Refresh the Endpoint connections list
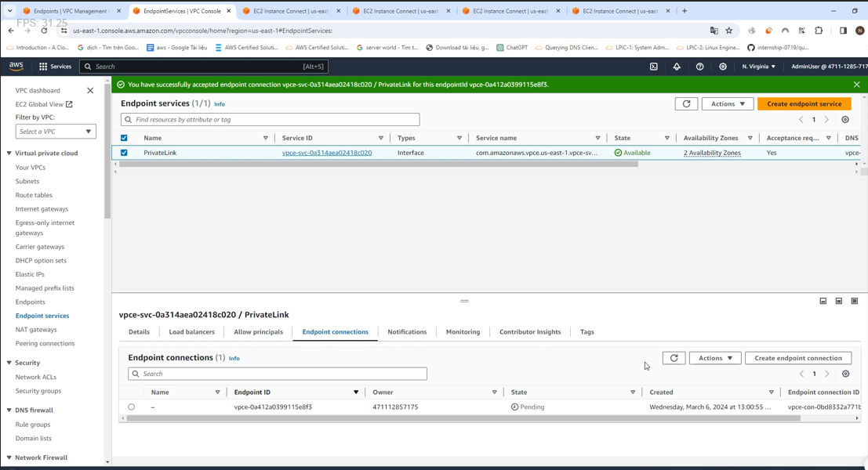The image size is (868, 470). click(674, 358)
